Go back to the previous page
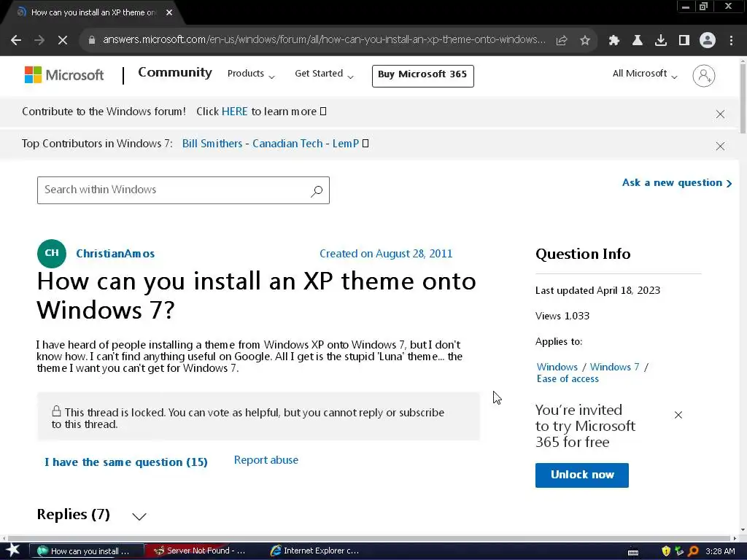Image resolution: width=747 pixels, height=560 pixels. [16, 41]
